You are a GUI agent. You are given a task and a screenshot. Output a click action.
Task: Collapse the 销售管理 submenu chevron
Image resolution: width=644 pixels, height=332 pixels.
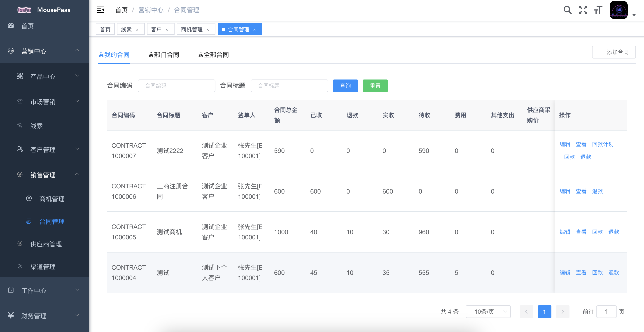pos(77,174)
